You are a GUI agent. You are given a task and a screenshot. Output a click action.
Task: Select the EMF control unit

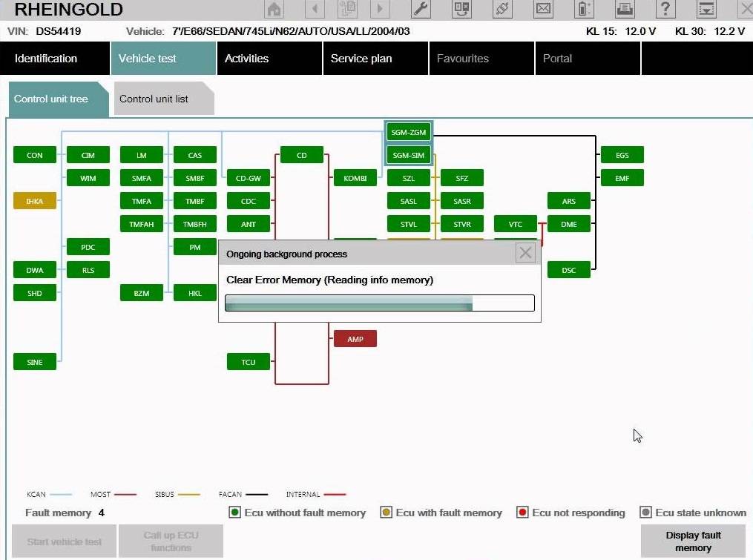pyautogui.click(x=622, y=178)
